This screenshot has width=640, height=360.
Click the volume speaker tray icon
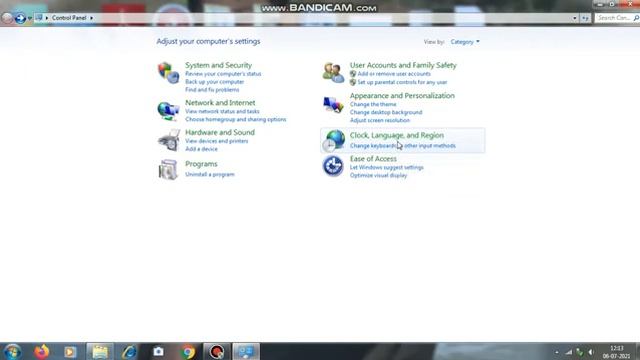591,352
